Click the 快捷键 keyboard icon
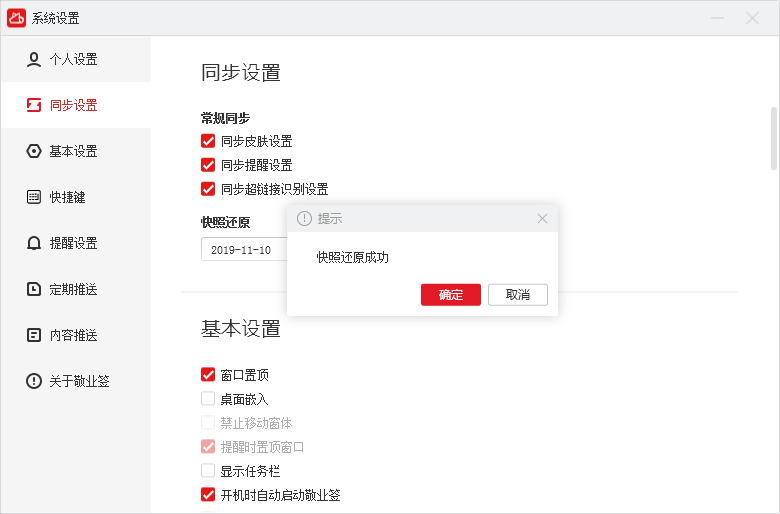 click(x=34, y=197)
